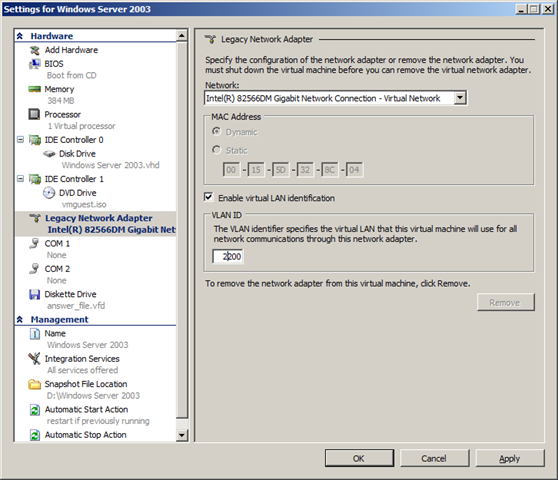Select the Dynamic MAC address option

pos(216,132)
